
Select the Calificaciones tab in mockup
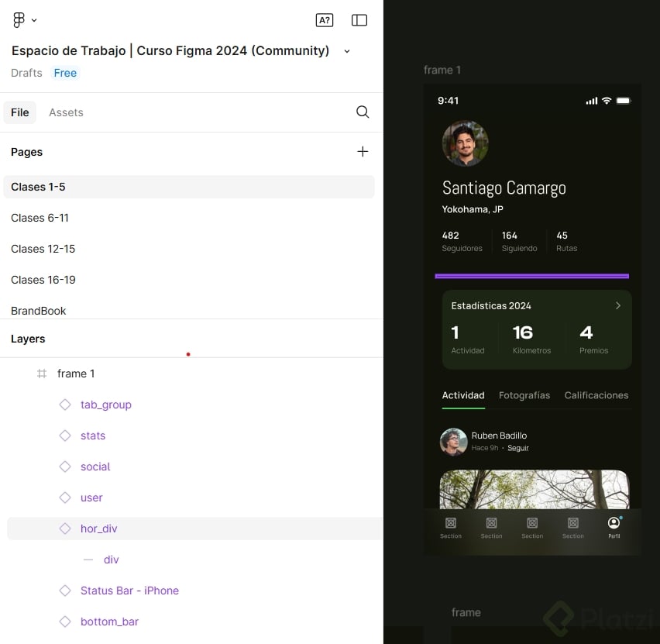point(596,395)
